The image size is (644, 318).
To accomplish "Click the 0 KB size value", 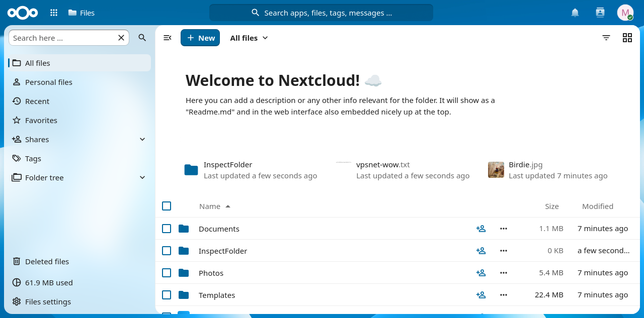I will pyautogui.click(x=555, y=251).
